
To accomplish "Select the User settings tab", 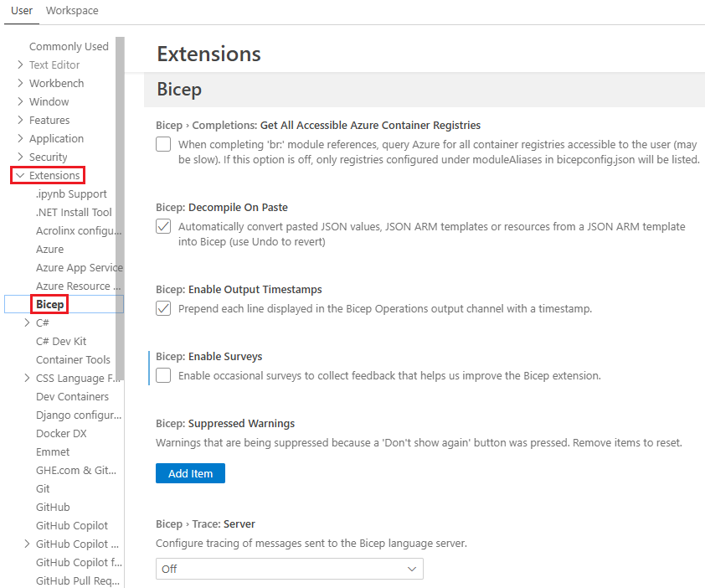I will click(21, 11).
